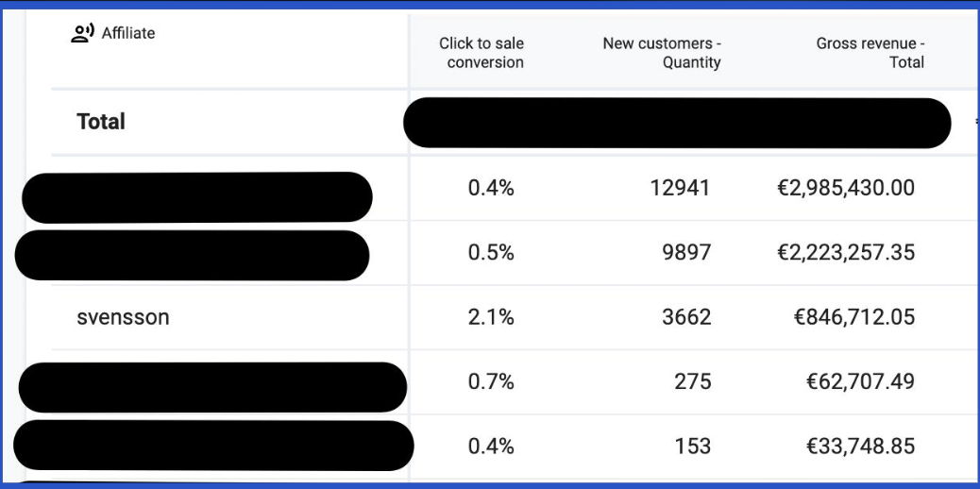Click the €846,712.05 gross revenue cell
The image size is (980, 489).
coord(854,318)
